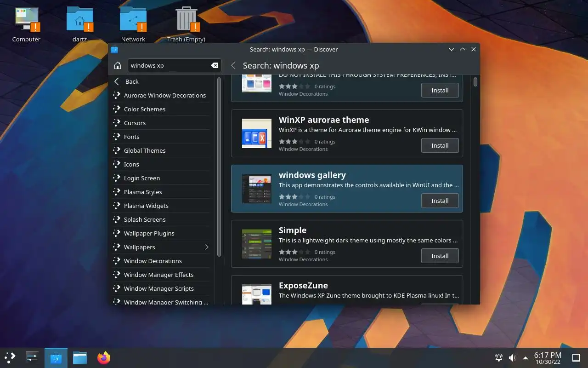Open the file manager from the taskbar
This screenshot has height=368, width=588.
[x=80, y=357]
